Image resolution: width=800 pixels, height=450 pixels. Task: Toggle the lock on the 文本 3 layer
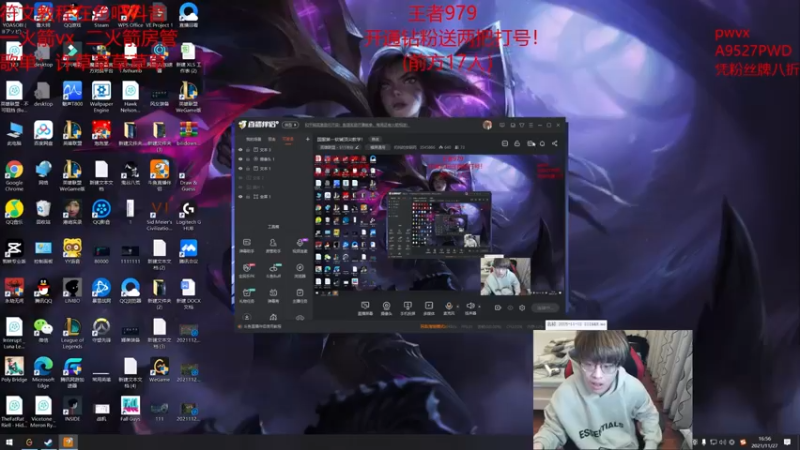tap(248, 150)
